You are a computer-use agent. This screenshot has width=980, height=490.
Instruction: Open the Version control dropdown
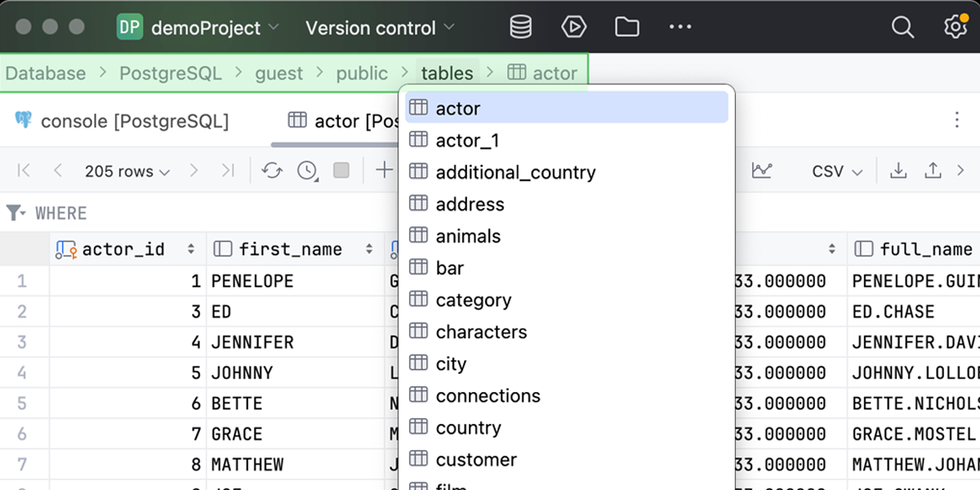(381, 27)
